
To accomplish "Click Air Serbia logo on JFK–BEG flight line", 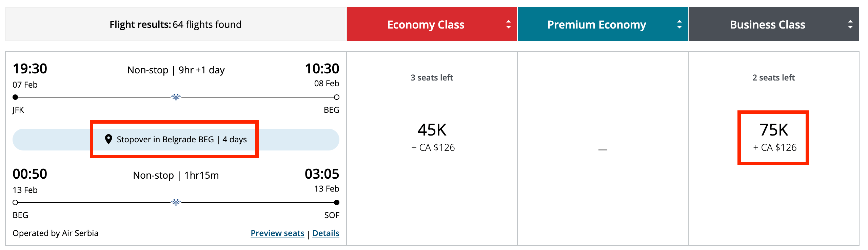I will [176, 97].
